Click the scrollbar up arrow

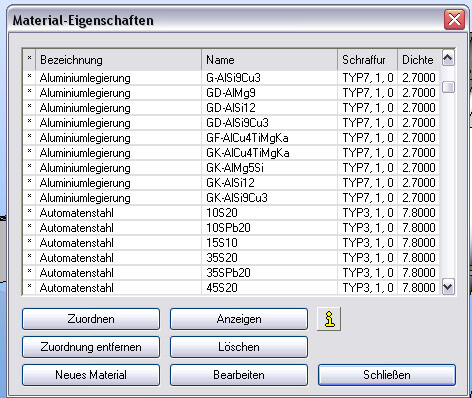coord(448,58)
